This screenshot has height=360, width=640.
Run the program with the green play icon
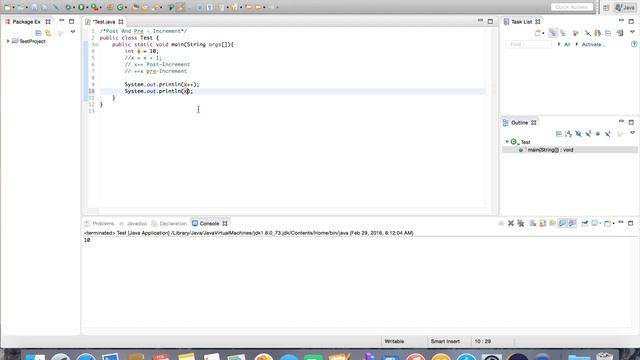pos(81,7)
